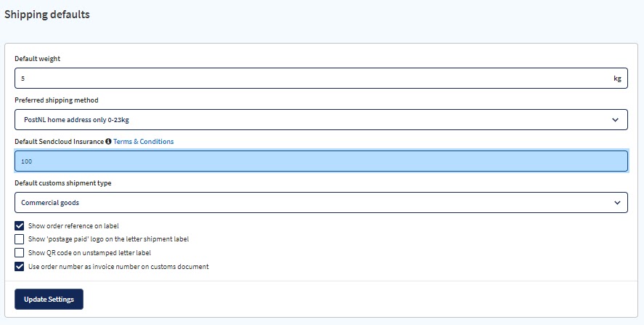644x325 pixels.
Task: Focus the Default Sendcloud Insurance field
Action: (x=321, y=161)
